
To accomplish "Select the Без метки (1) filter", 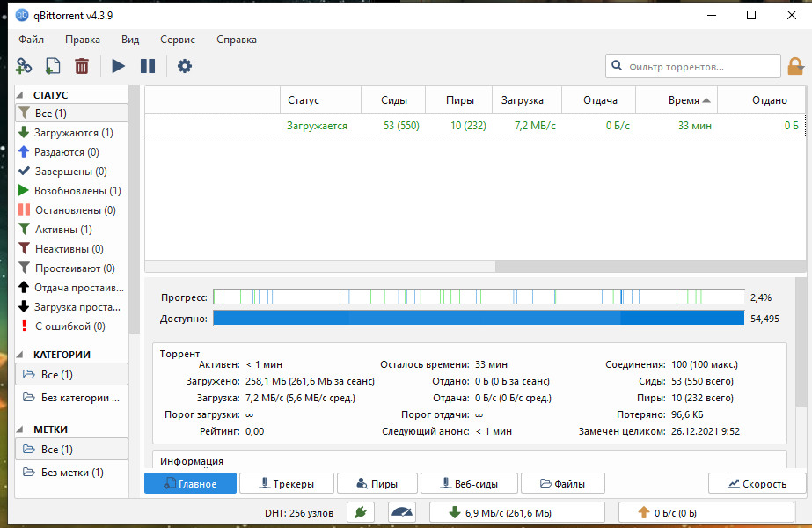I will point(72,472).
